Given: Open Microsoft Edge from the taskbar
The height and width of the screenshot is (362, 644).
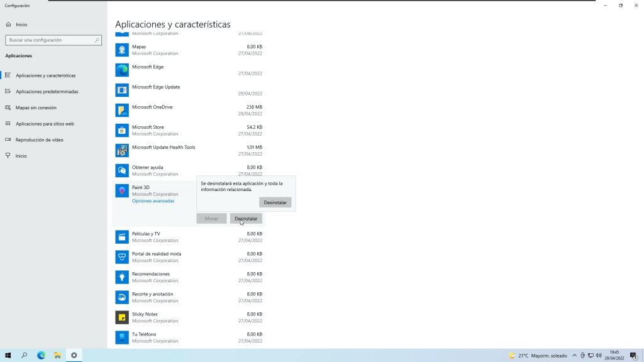Looking at the screenshot, I should coord(41,355).
